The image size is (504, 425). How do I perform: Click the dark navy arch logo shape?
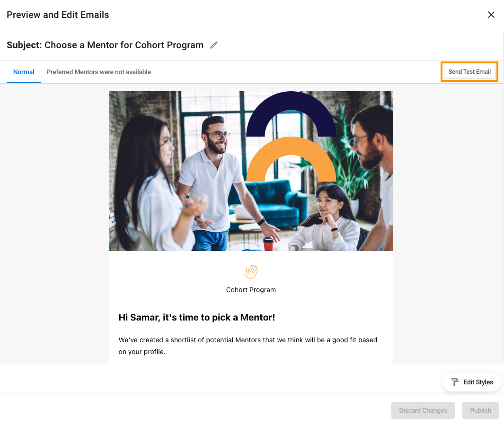point(291,114)
